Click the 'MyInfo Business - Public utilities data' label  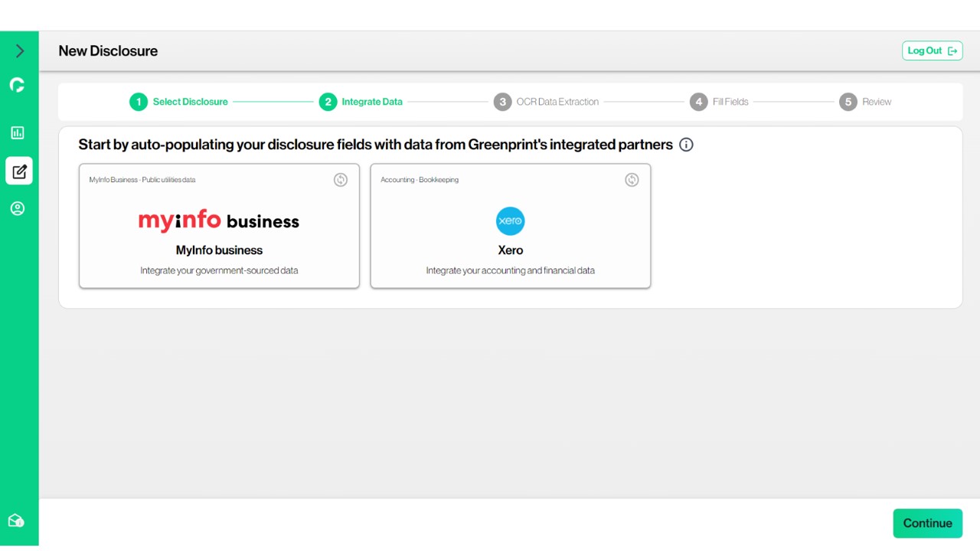point(142,180)
